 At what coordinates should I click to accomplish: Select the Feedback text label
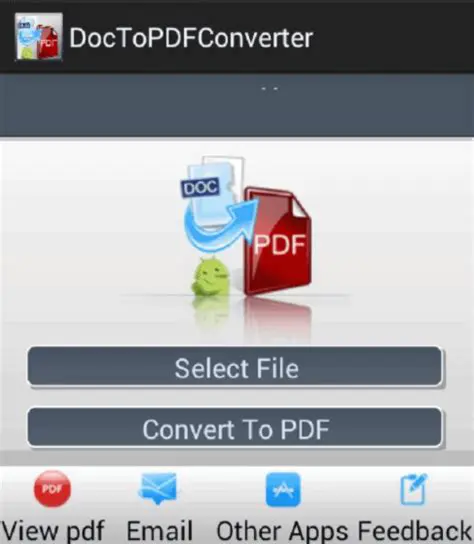414,530
